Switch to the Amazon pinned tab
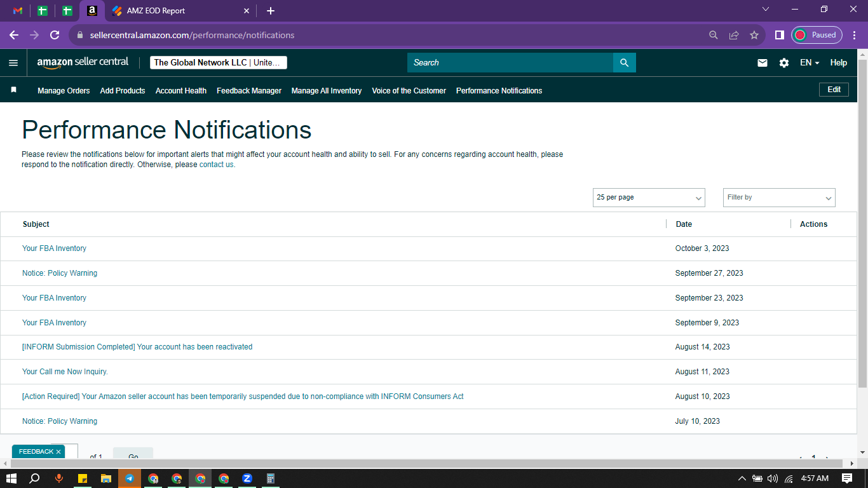Viewport: 868px width, 488px height. [92, 11]
